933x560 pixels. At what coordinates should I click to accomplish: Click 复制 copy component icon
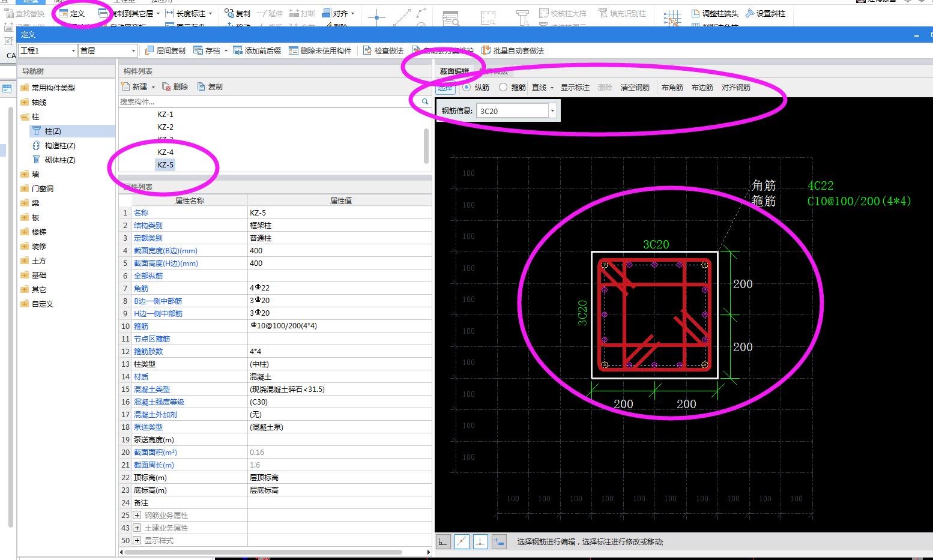pyautogui.click(x=202, y=87)
